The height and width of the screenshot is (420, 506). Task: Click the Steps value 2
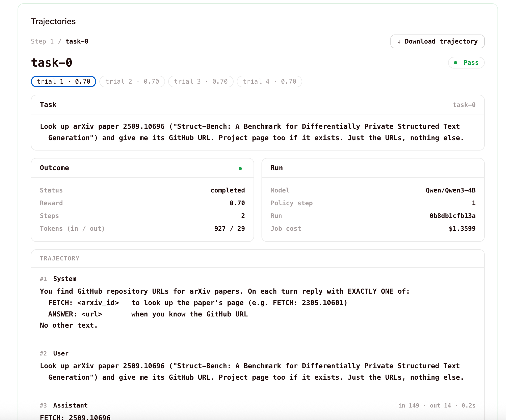tap(243, 216)
